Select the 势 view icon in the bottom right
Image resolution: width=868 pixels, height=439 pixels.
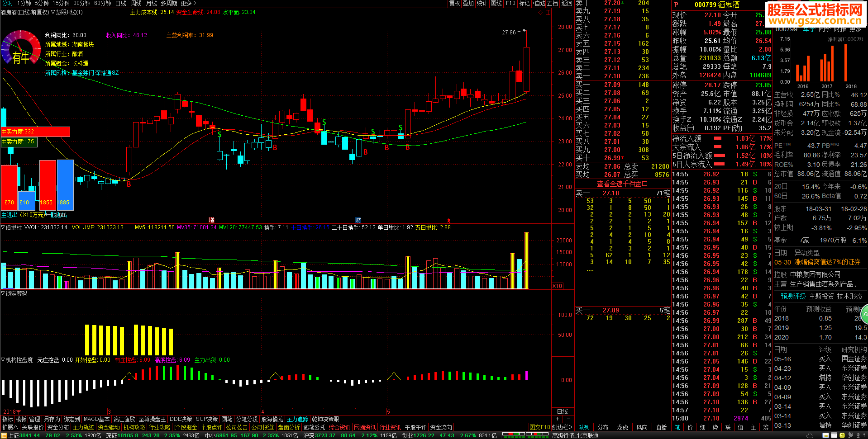click(x=715, y=427)
